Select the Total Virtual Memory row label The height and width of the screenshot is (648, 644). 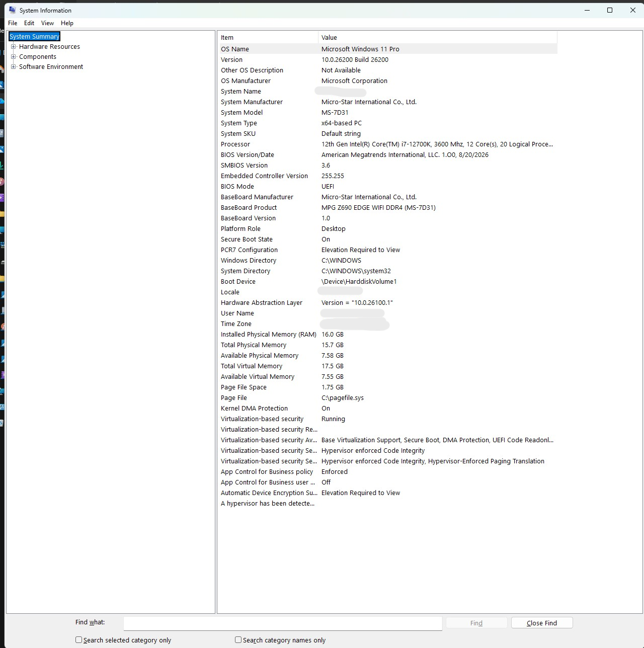click(x=252, y=366)
